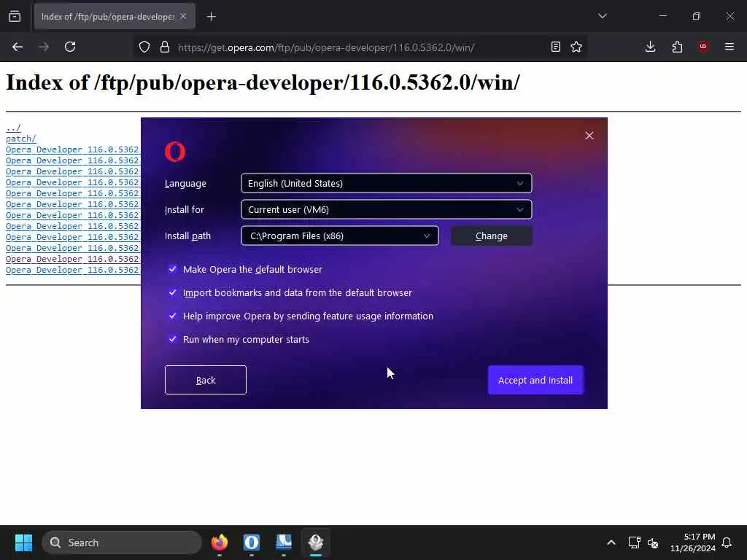Image resolution: width=747 pixels, height=560 pixels.
Task: Open the Extensions puzzle icon
Action: pyautogui.click(x=677, y=47)
